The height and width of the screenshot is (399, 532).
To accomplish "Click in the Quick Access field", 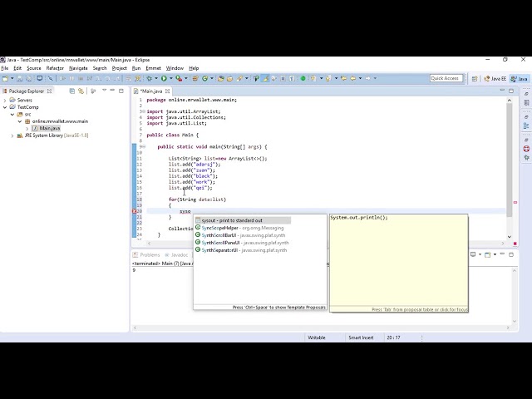I will [x=446, y=78].
